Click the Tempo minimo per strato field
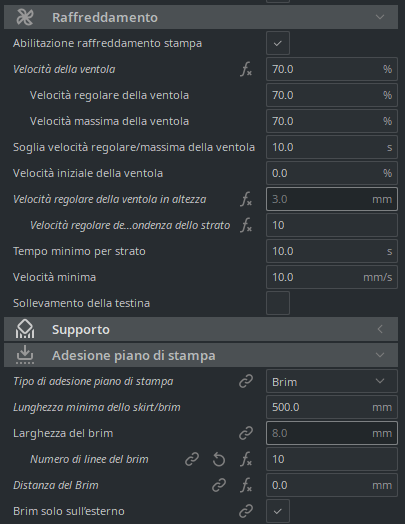 pyautogui.click(x=332, y=251)
